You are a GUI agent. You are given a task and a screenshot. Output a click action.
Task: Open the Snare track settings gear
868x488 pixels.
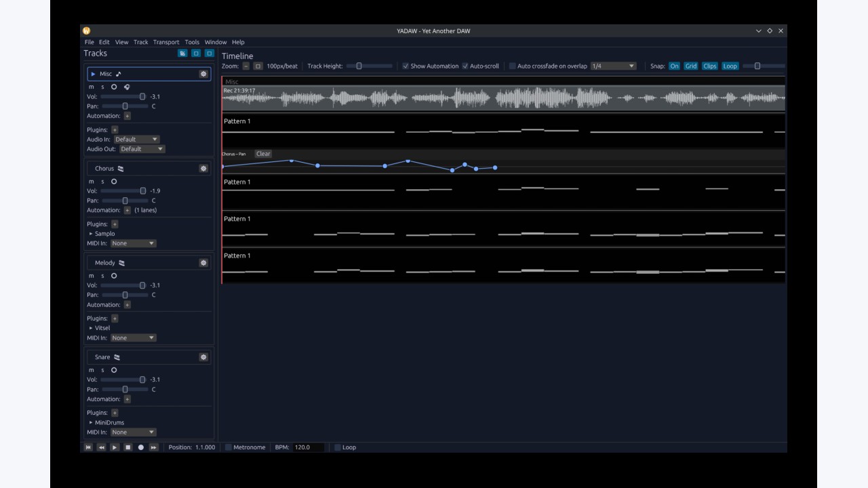coord(203,357)
